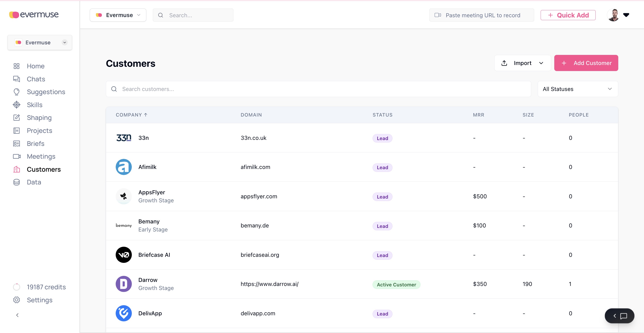Screen dimensions: 644x333
Task: Open the floating chat widget button
Action: (620, 316)
